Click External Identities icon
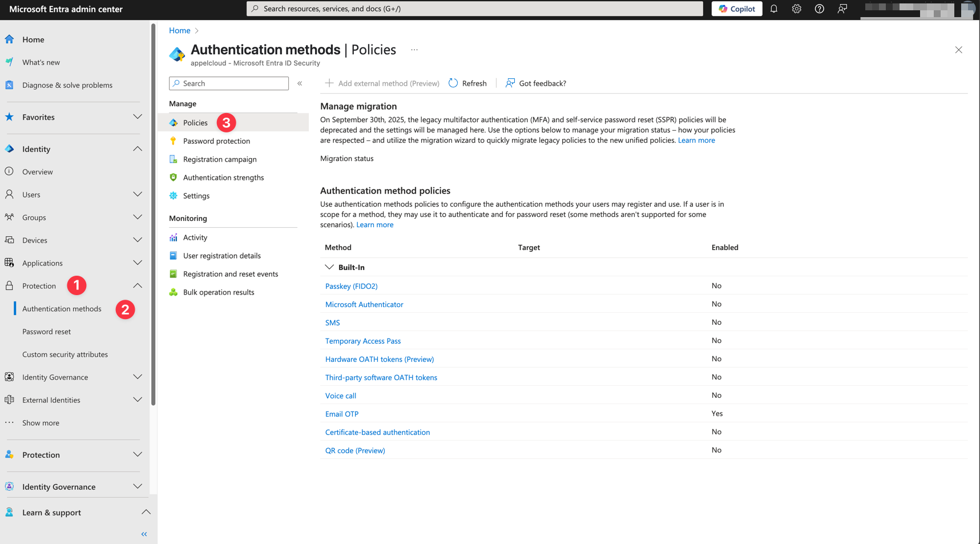The image size is (980, 544). point(10,400)
